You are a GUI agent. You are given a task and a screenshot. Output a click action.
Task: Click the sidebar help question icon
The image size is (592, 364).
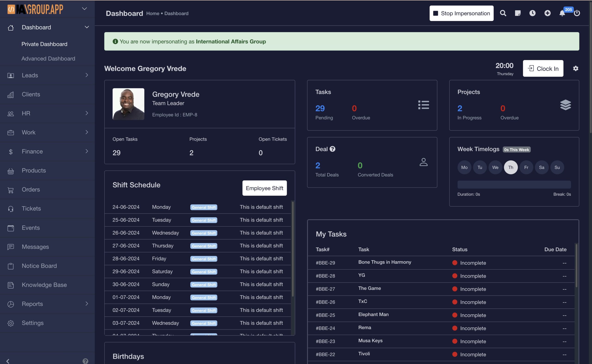[85, 361]
